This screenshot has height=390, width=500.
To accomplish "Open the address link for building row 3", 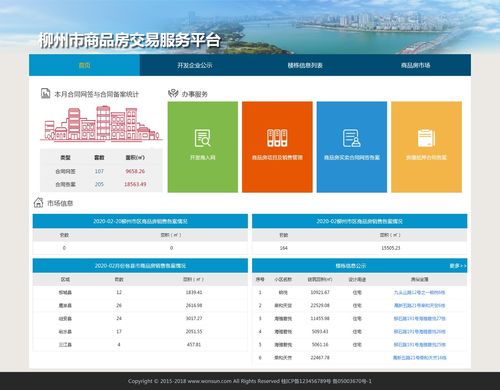I will (x=419, y=318).
